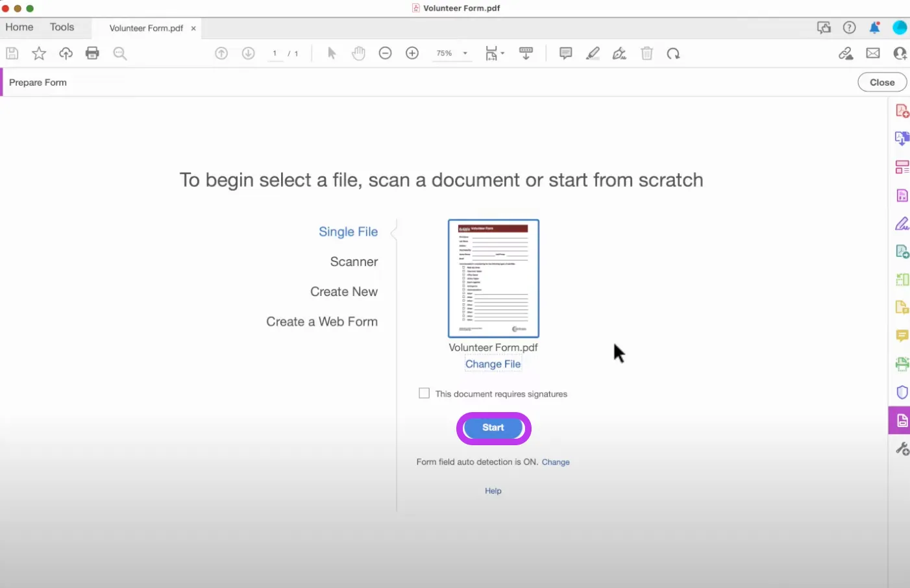This screenshot has height=588, width=910.
Task: Select the Single File option
Action: click(348, 232)
